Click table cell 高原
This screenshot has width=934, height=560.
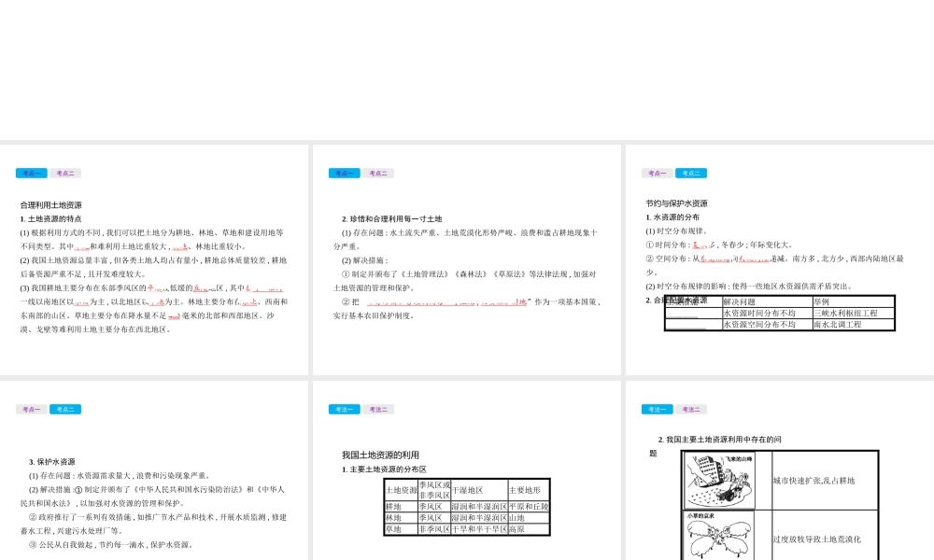point(529,529)
